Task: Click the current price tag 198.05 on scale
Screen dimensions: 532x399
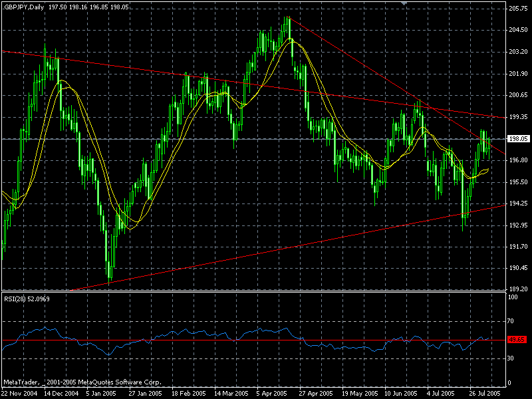Action: point(518,139)
